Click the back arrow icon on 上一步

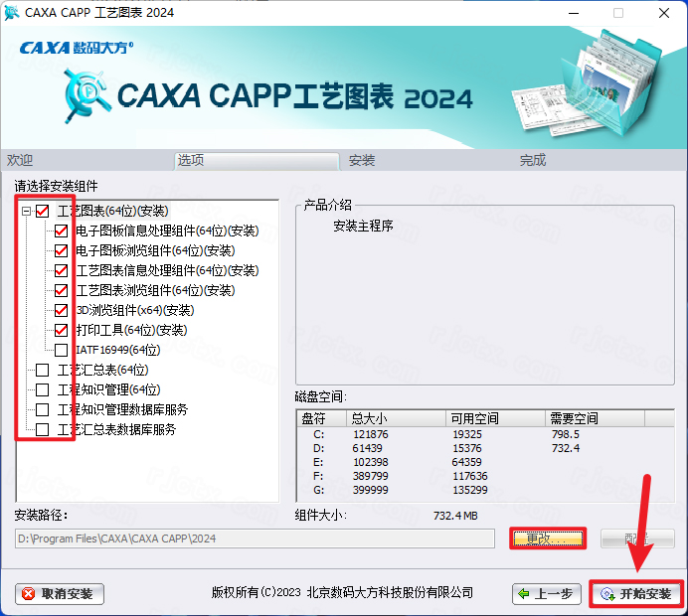526,594
